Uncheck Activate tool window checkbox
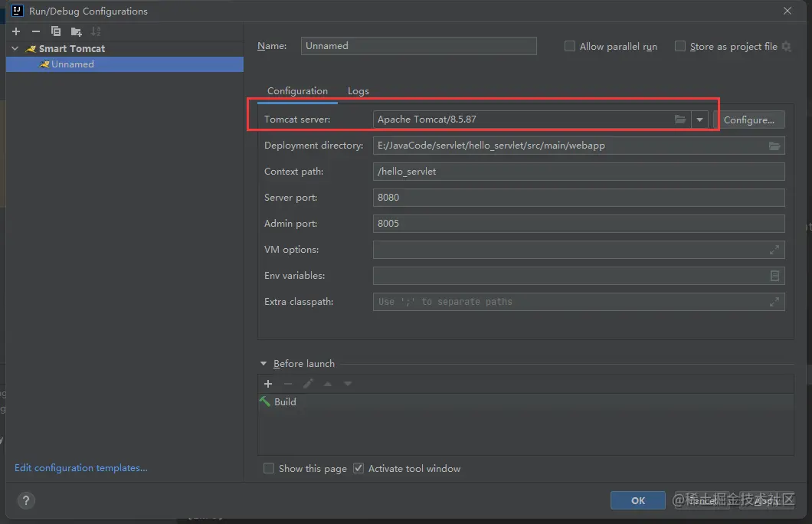This screenshot has width=812, height=524. click(359, 468)
